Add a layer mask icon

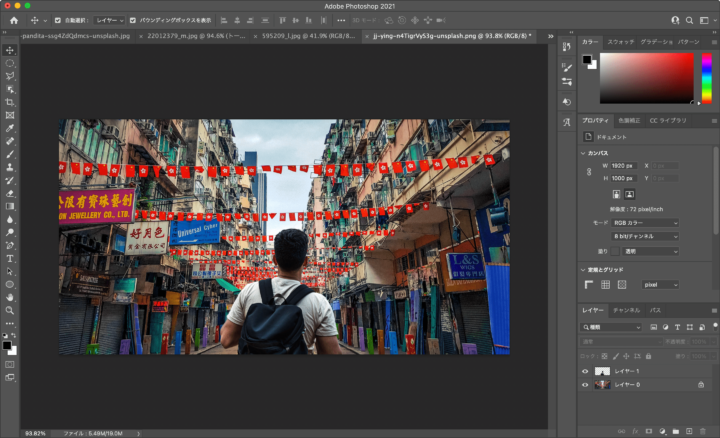[648, 431]
